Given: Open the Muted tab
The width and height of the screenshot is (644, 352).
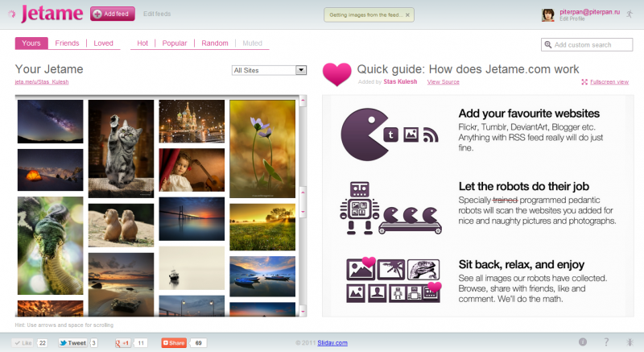Looking at the screenshot, I should tap(252, 43).
